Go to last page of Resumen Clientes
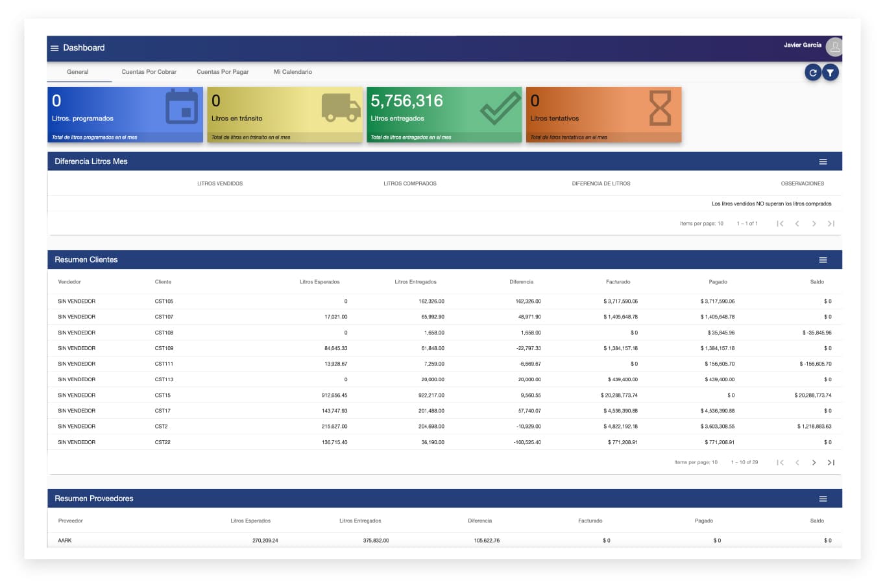Image resolution: width=885 pixels, height=588 pixels. pyautogui.click(x=831, y=462)
